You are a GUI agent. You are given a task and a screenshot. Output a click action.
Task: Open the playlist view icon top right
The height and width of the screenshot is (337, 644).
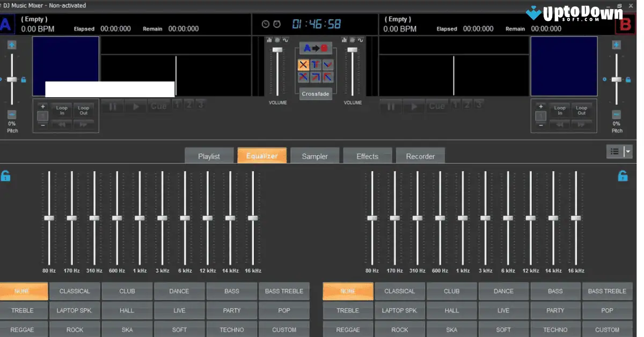click(614, 151)
